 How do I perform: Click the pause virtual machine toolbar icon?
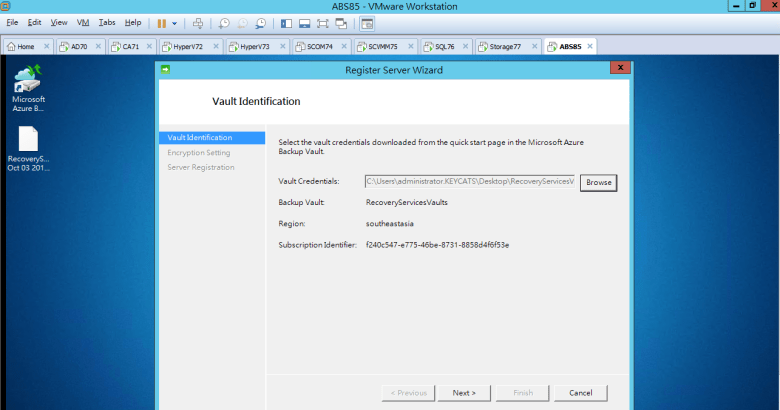pyautogui.click(x=161, y=22)
